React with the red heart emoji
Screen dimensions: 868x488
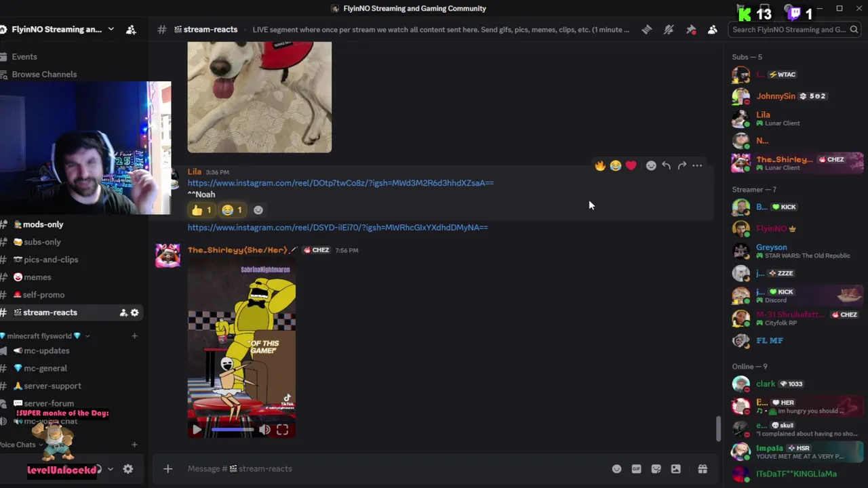tap(631, 165)
